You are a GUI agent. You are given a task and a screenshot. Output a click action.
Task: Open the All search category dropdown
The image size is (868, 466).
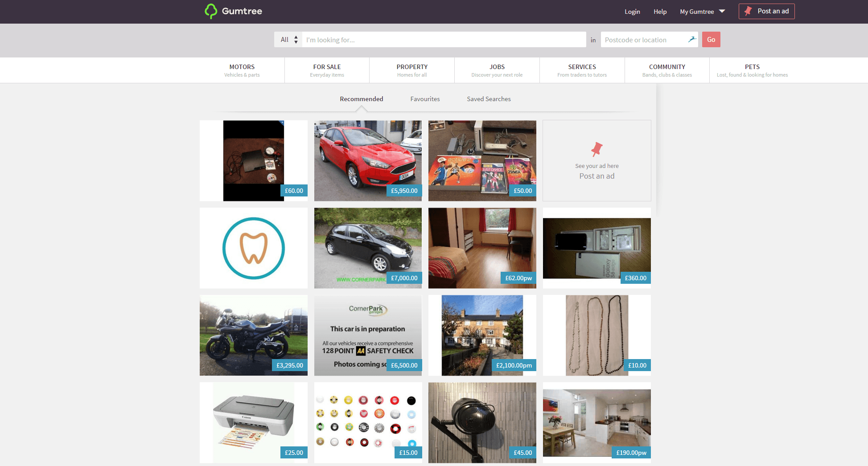pos(288,39)
